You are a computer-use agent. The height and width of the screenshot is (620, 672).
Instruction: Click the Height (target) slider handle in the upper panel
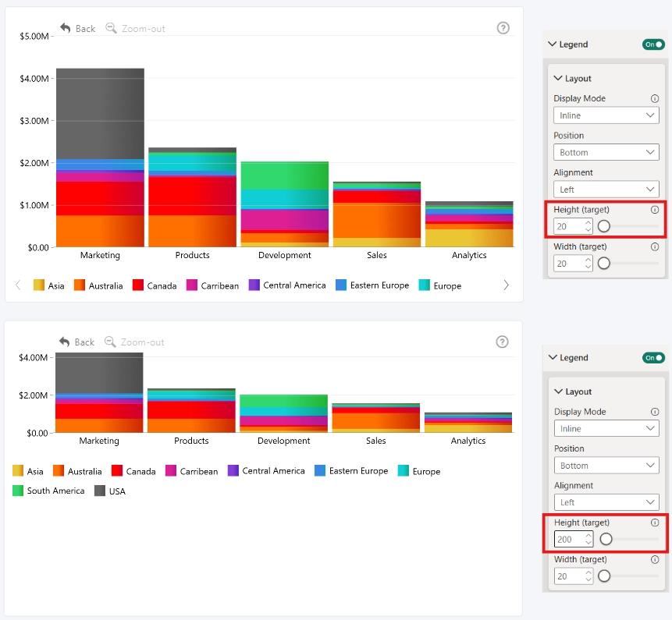(x=604, y=226)
